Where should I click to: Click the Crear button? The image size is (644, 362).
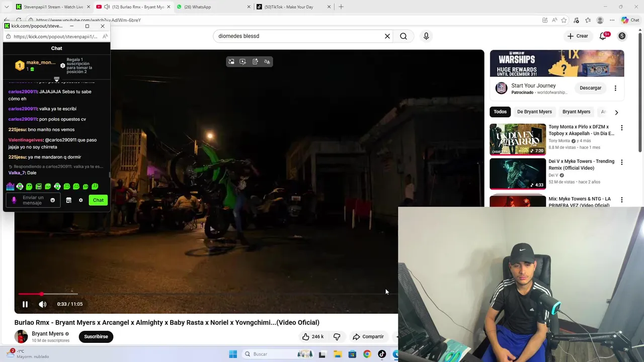tap(578, 36)
